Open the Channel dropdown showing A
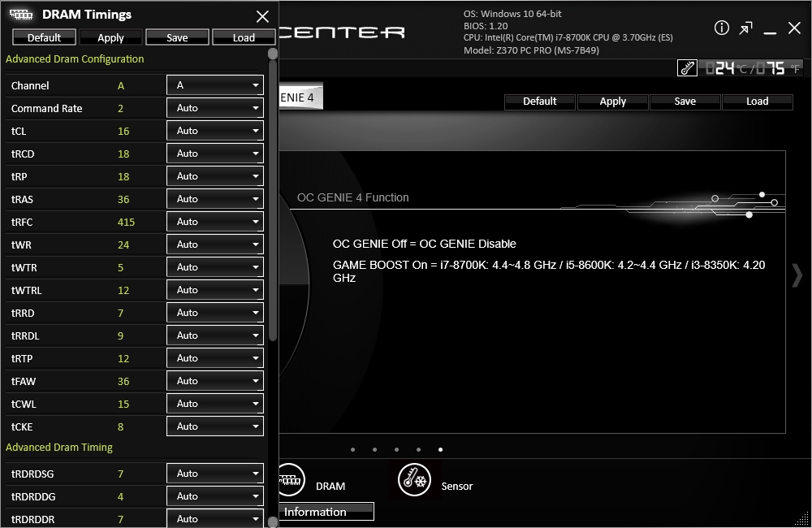The height and width of the screenshot is (528, 812). pos(215,85)
